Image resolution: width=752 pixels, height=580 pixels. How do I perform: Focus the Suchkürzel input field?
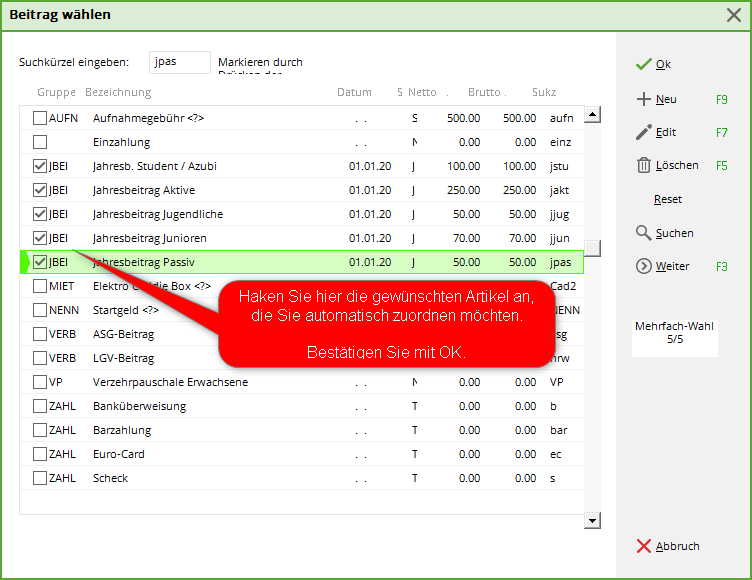(x=179, y=62)
